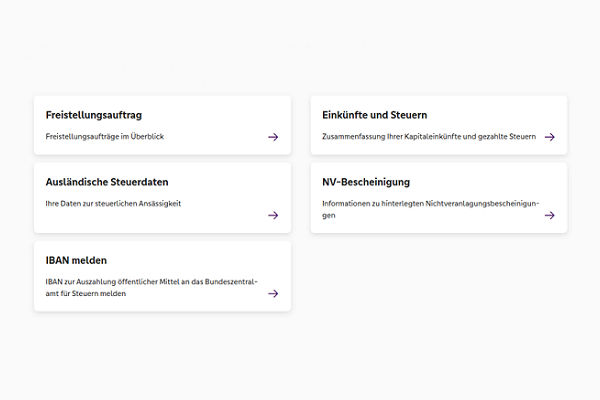Open the Freistellungsauftrag heading

(x=93, y=115)
